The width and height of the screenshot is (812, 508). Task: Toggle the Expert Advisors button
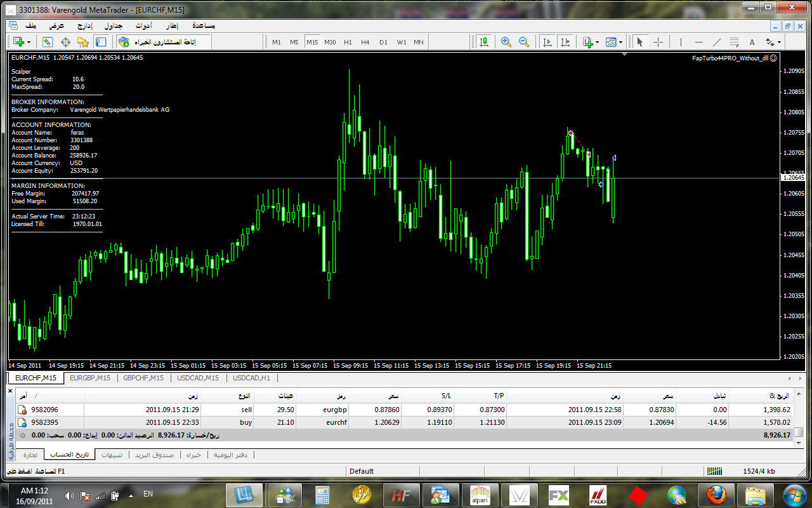click(164, 42)
